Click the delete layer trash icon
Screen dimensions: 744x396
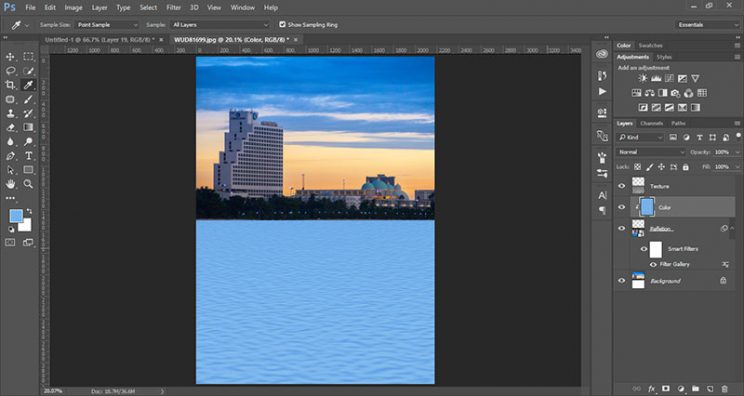coord(725,389)
